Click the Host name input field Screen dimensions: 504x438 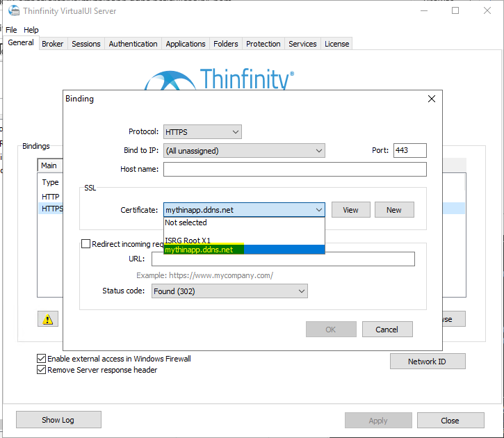(x=295, y=170)
